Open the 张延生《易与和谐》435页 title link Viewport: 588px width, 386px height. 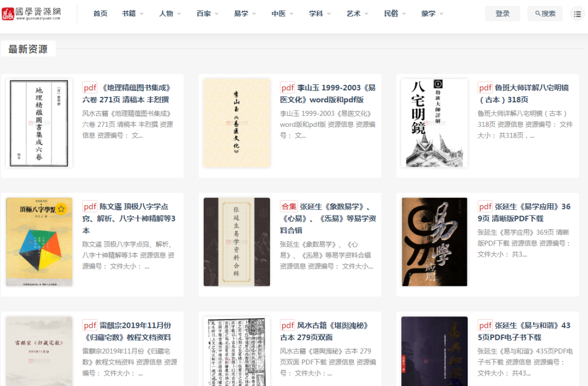tap(524, 331)
